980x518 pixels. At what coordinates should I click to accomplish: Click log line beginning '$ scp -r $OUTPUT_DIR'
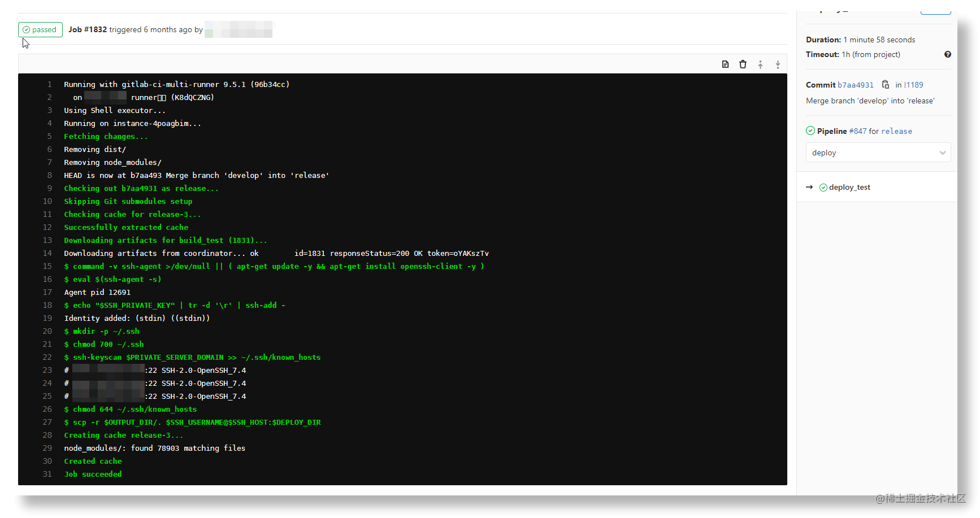192,422
